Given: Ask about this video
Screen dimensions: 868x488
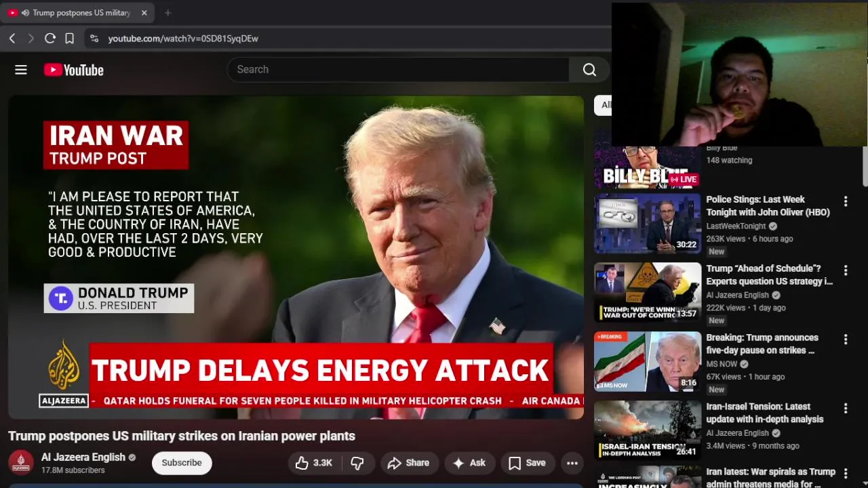Looking at the screenshot, I should 469,463.
